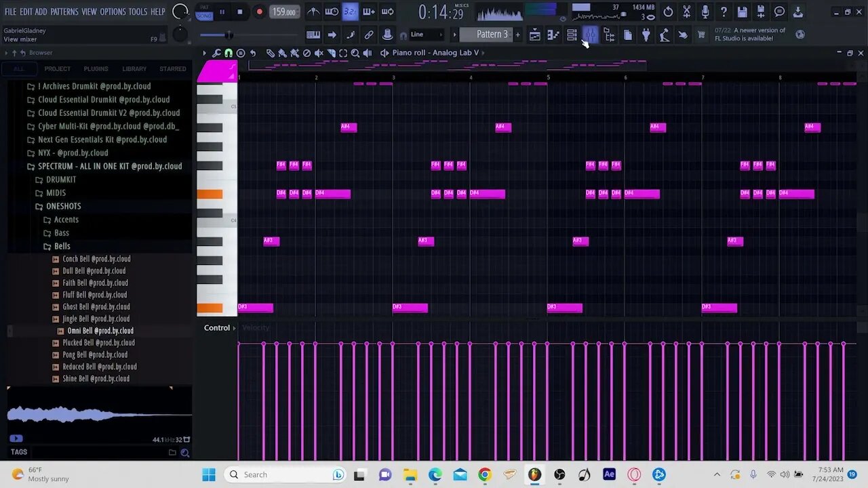868x488 pixels.
Task: Switch to the STARRED browser tab
Action: click(x=173, y=68)
